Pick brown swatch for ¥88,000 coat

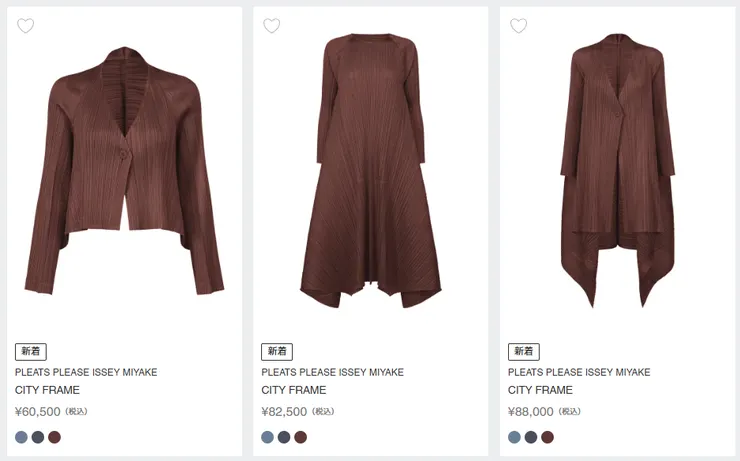pos(547,437)
